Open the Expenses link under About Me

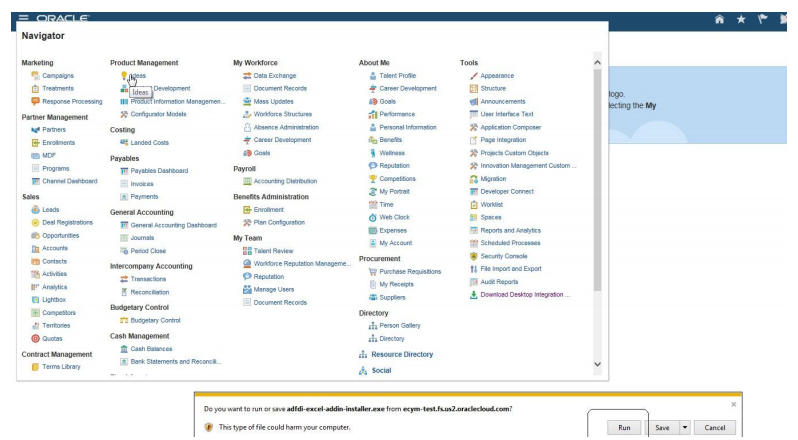393,230
